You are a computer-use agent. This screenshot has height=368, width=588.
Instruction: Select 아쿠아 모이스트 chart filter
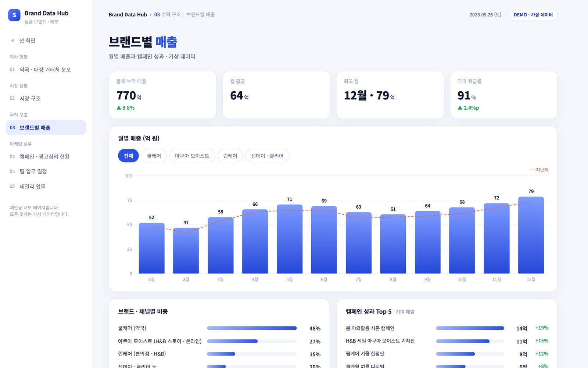192,156
